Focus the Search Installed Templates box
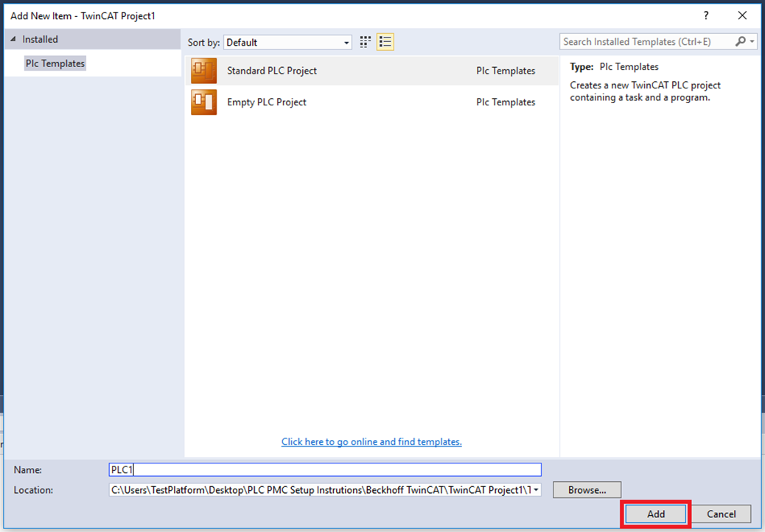The width and height of the screenshot is (765, 532). pyautogui.click(x=646, y=42)
